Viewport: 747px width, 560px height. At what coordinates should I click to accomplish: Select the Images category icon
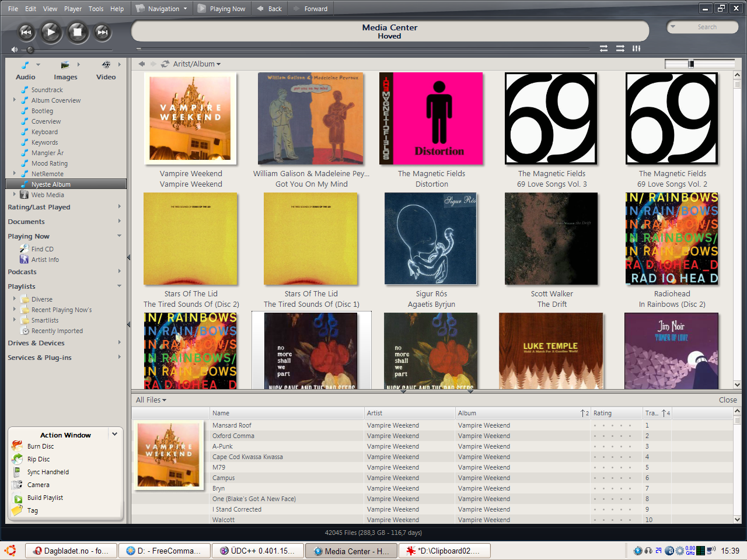click(65, 65)
